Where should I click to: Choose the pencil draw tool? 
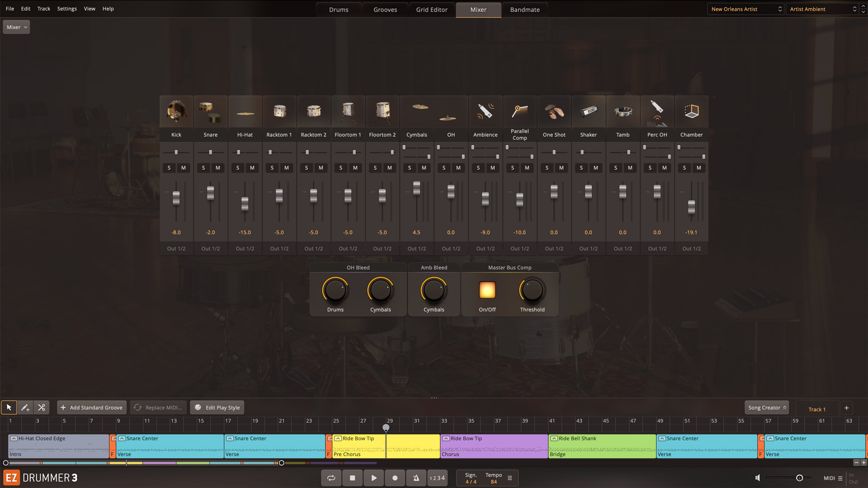click(25, 407)
